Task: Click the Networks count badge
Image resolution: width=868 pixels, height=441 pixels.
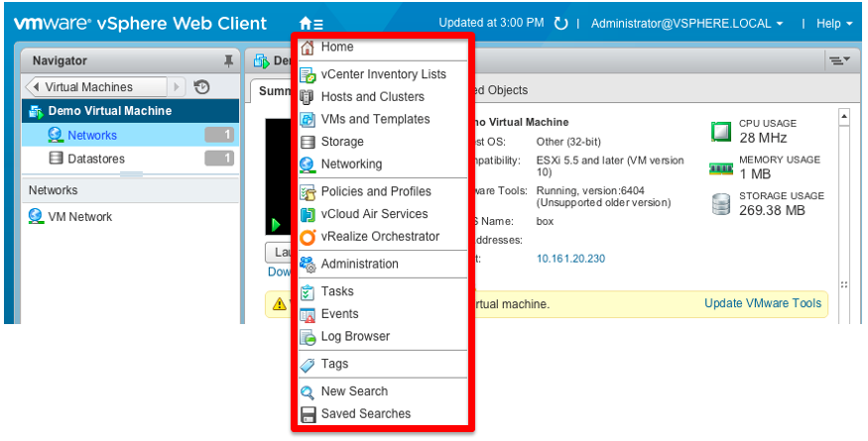Action: [x=219, y=135]
